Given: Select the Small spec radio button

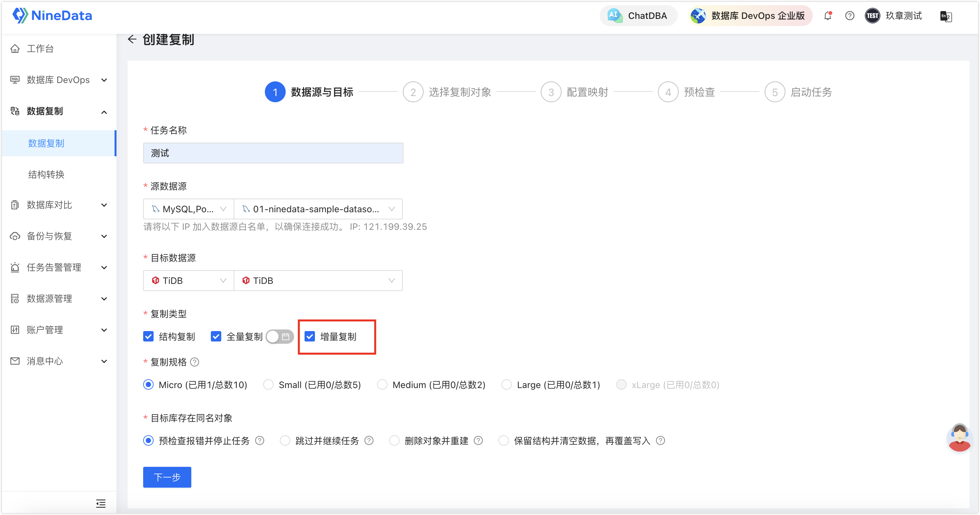Looking at the screenshot, I should pos(268,385).
